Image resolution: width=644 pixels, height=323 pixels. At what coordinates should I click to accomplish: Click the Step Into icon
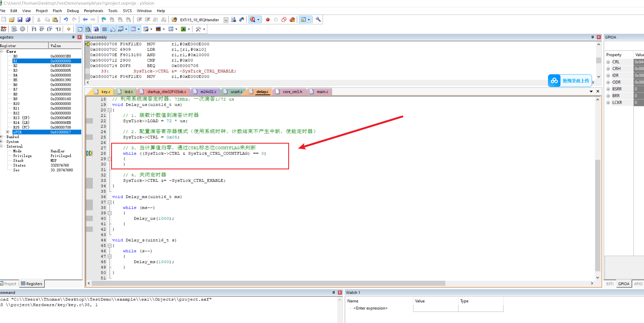click(34, 29)
